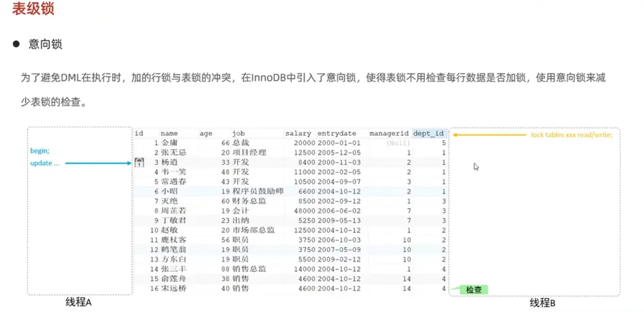The width and height of the screenshot is (644, 312).
Task: Click the 表级锁 title
Action: (33, 8)
